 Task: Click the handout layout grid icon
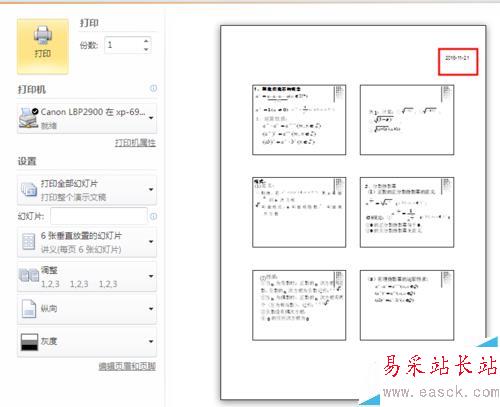(28, 242)
